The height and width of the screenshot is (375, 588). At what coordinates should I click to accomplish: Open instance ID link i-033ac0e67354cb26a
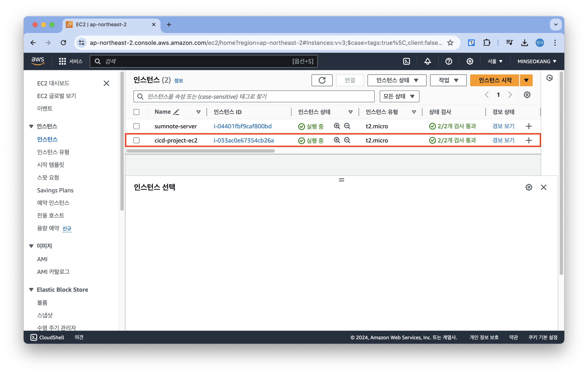tap(244, 140)
